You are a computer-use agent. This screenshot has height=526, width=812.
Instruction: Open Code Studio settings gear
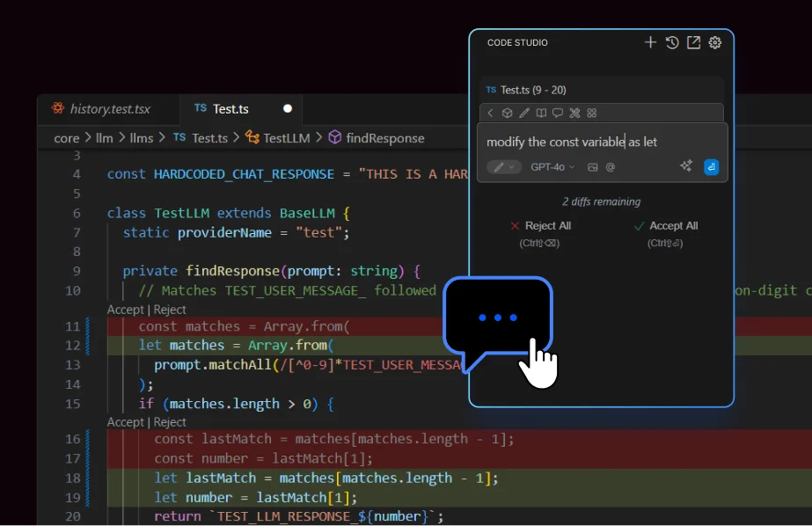click(715, 42)
